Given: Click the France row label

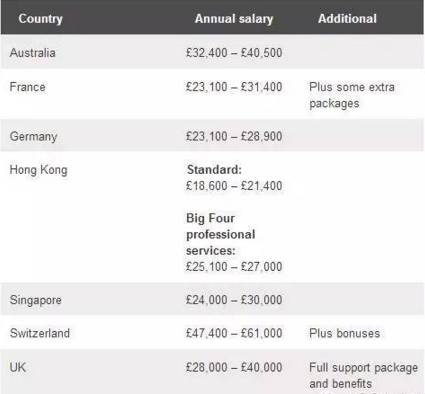Looking at the screenshot, I should click(28, 87).
